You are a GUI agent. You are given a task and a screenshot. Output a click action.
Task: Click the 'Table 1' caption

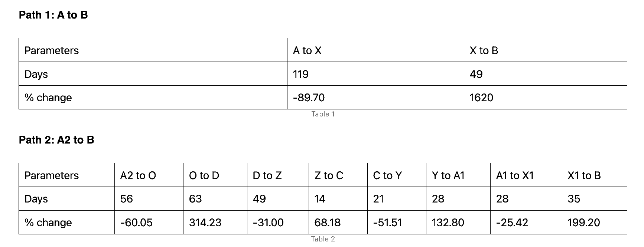click(x=323, y=114)
